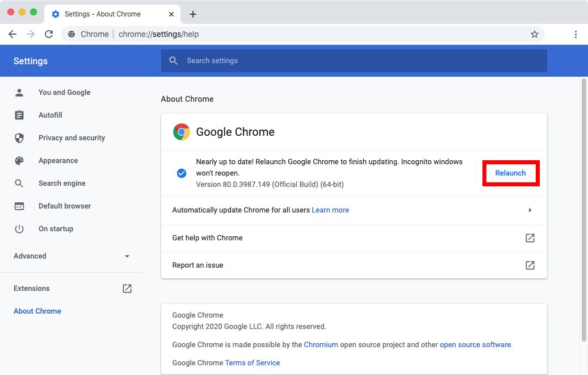Screen dimensions: 588x375
Task: Bookmark this page with the star icon
Action: point(535,34)
